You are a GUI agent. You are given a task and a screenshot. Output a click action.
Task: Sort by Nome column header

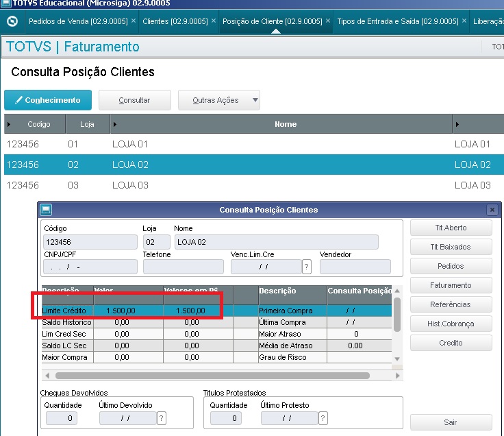(286, 124)
